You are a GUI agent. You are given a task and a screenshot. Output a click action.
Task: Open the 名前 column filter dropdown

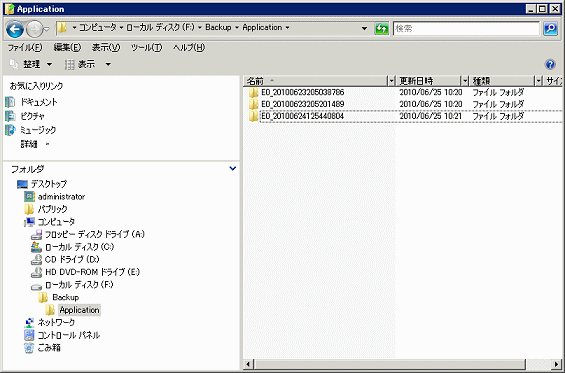[391, 81]
